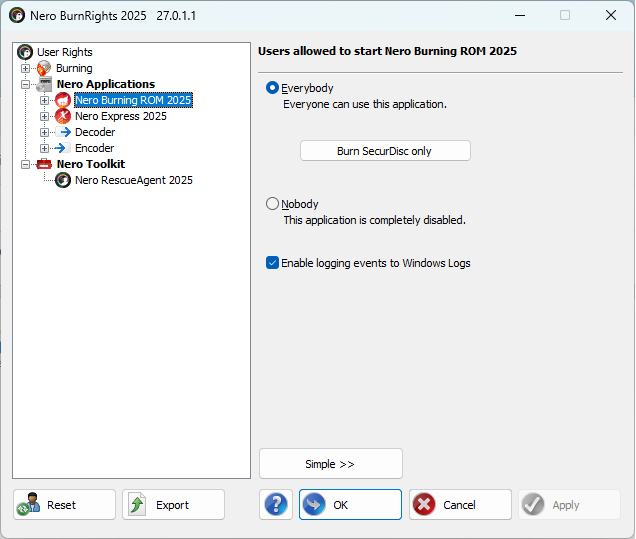Collapse the Nero Applications tree node
636x539 pixels.
click(x=25, y=84)
